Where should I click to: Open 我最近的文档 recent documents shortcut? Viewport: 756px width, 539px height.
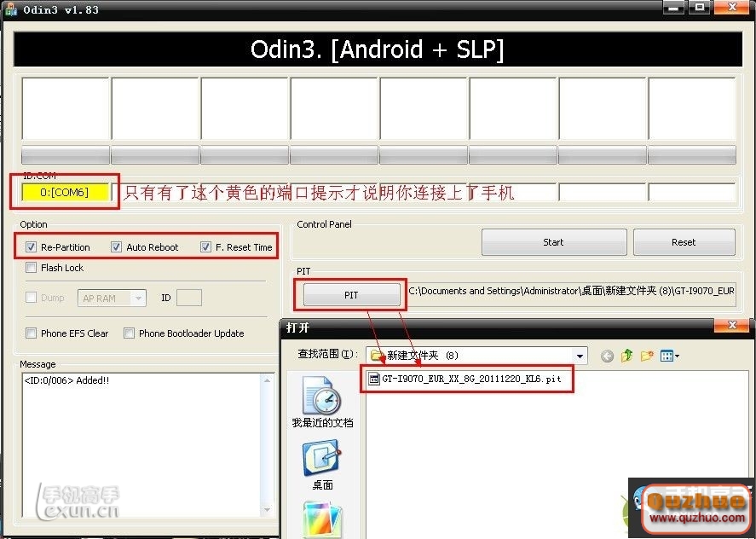[x=322, y=402]
